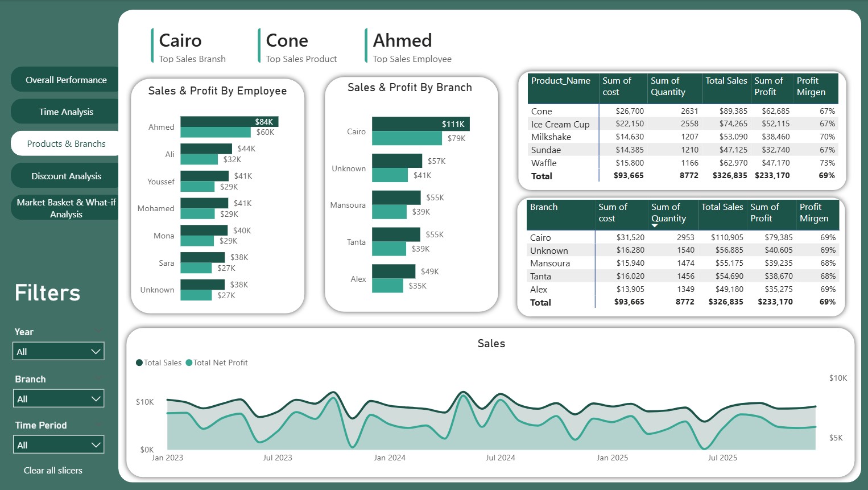
Task: Select the Products & Branchs tab
Action: pyautogui.click(x=66, y=144)
